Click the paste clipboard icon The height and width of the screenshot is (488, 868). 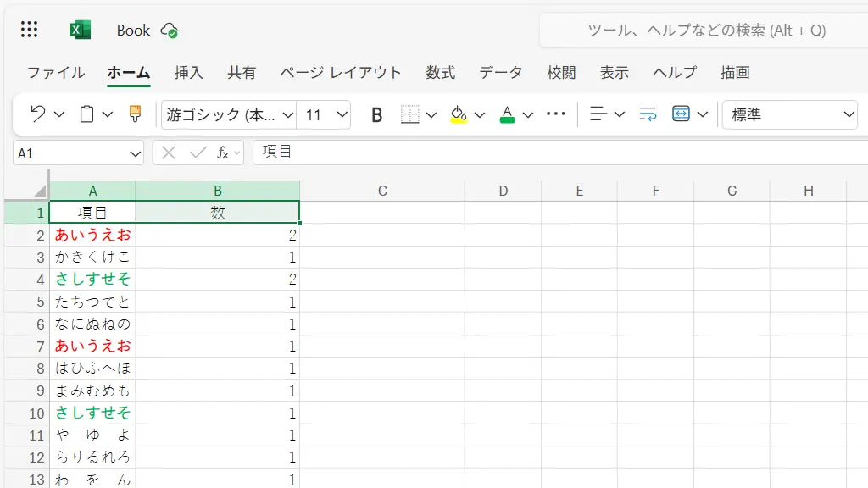87,114
